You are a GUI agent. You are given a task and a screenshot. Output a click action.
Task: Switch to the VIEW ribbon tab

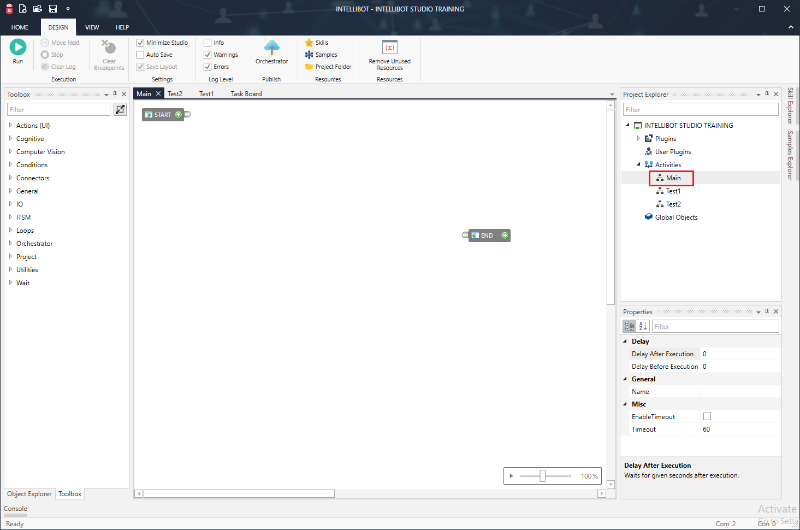pos(92,27)
